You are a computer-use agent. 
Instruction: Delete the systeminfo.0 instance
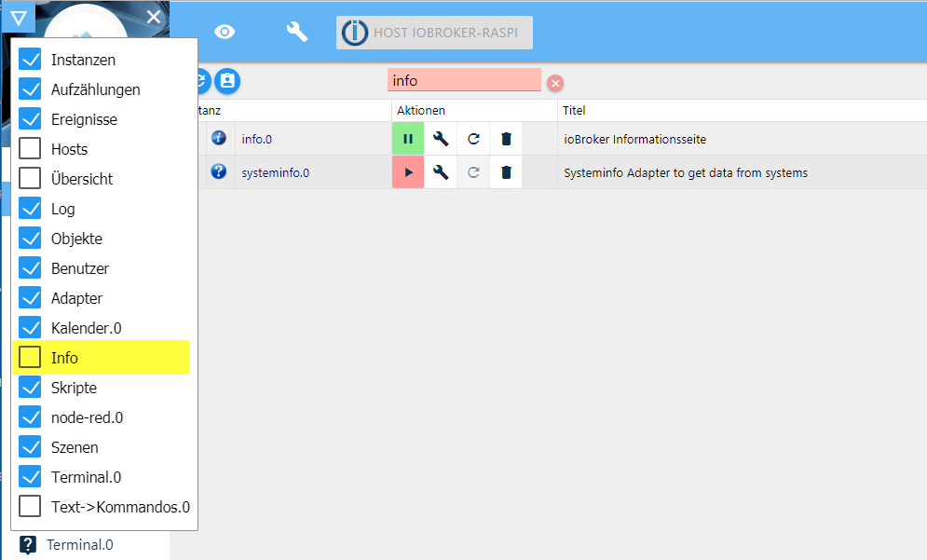[506, 172]
